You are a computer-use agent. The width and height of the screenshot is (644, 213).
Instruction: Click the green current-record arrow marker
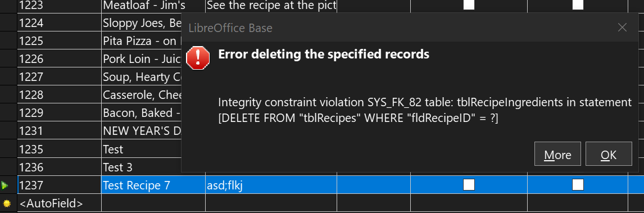[5, 185]
